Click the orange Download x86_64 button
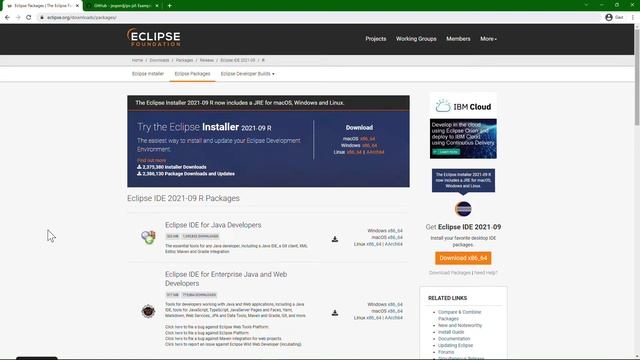640x360 pixels. 463,258
